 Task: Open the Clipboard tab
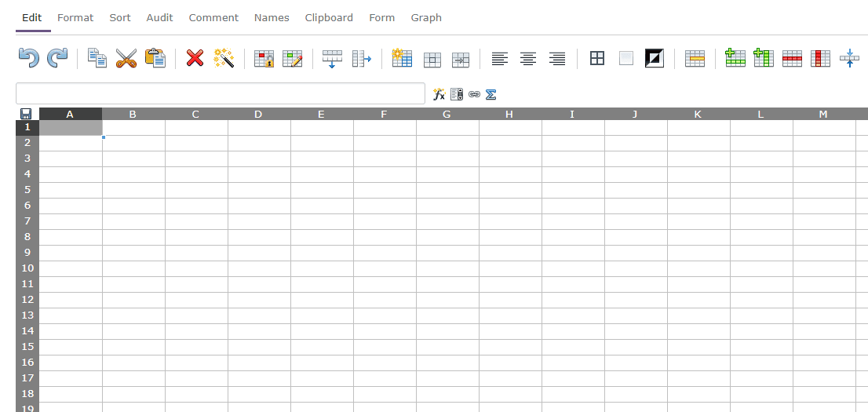point(329,17)
